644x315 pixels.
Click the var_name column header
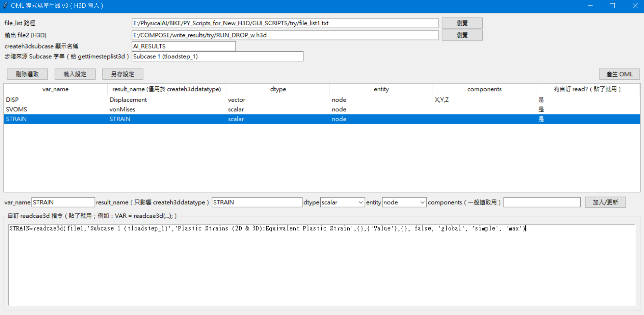pyautogui.click(x=55, y=89)
